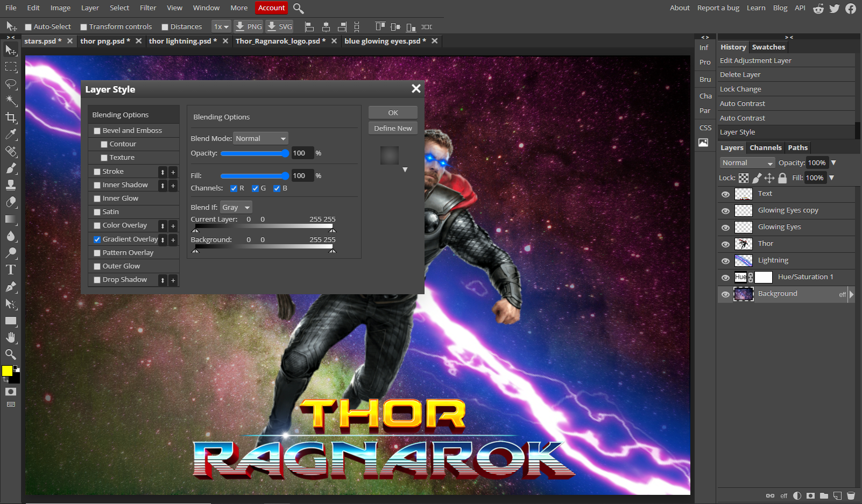Screen dimensions: 862x504
Task: Delete layer with trash icon
Action: (x=851, y=495)
